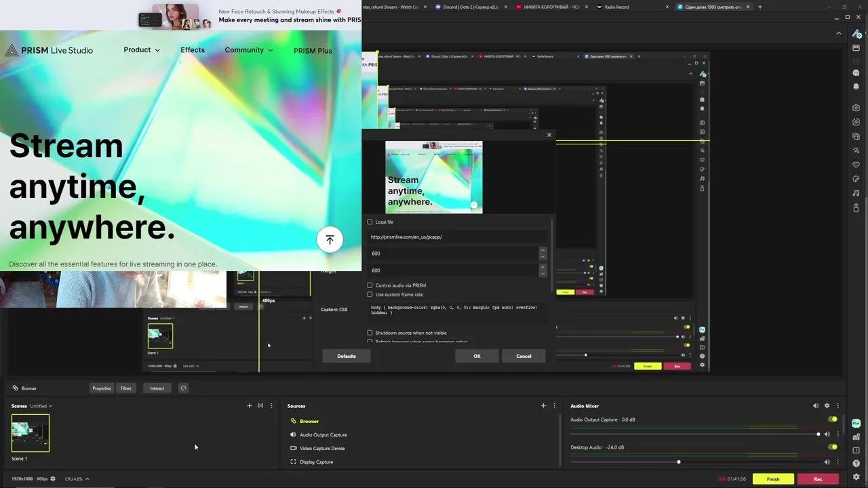Click URL field with prismlive.com address
This screenshot has width=868, height=488.
pos(458,237)
